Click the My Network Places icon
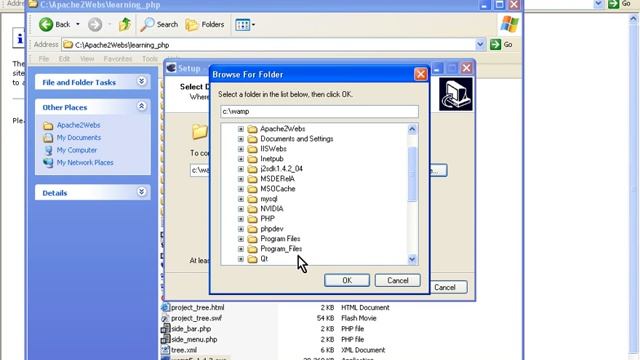This screenshot has width=640, height=360. [x=48, y=163]
